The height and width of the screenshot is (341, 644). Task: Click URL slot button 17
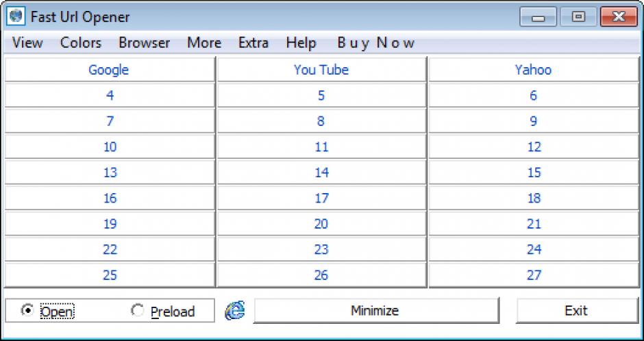tap(321, 198)
